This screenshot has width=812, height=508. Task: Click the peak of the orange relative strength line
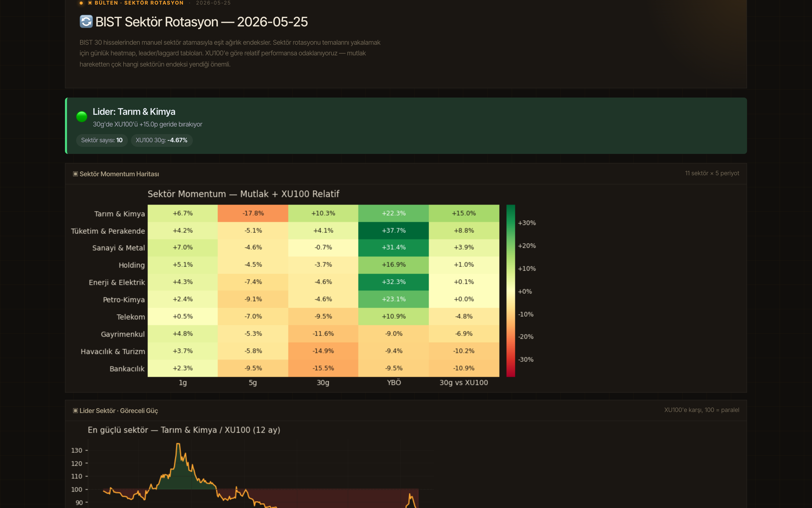178,444
